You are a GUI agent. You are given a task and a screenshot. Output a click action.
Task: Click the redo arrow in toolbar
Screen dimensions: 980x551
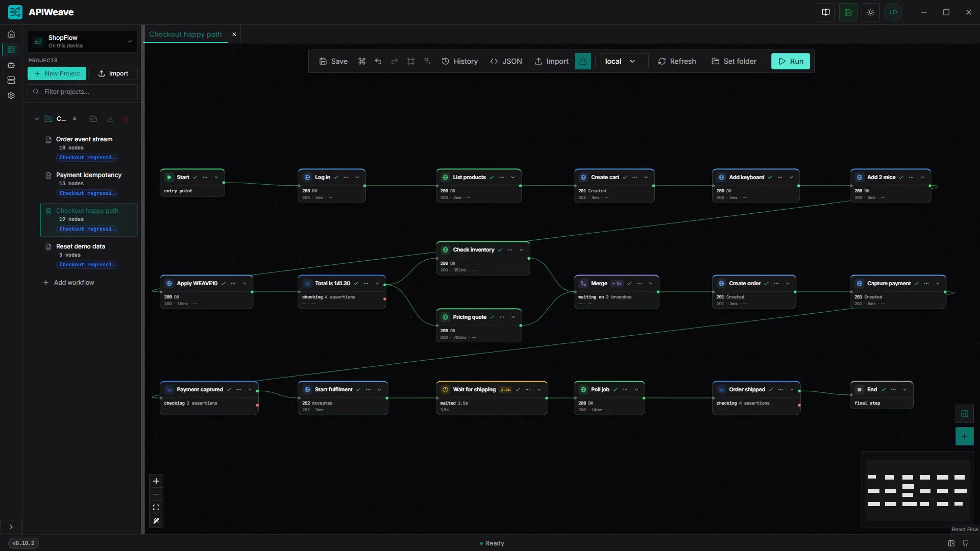click(395, 61)
